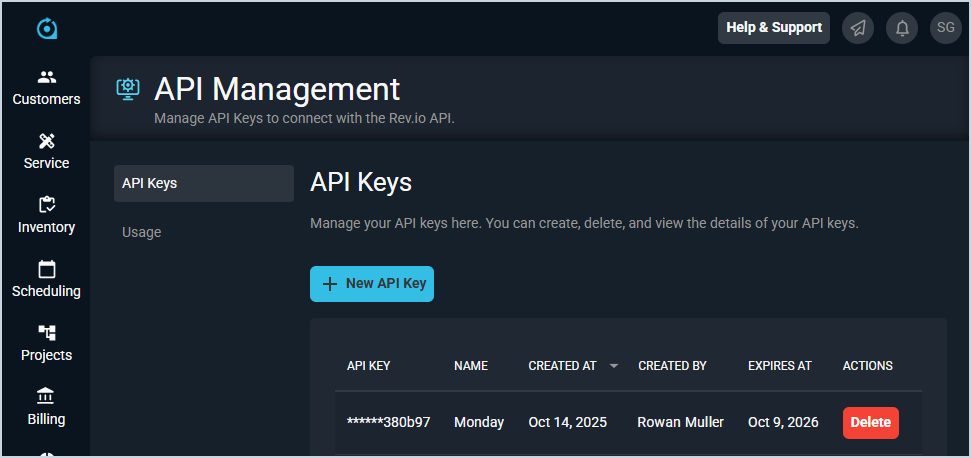Go to the Inventory section
971x458 pixels.
click(46, 216)
